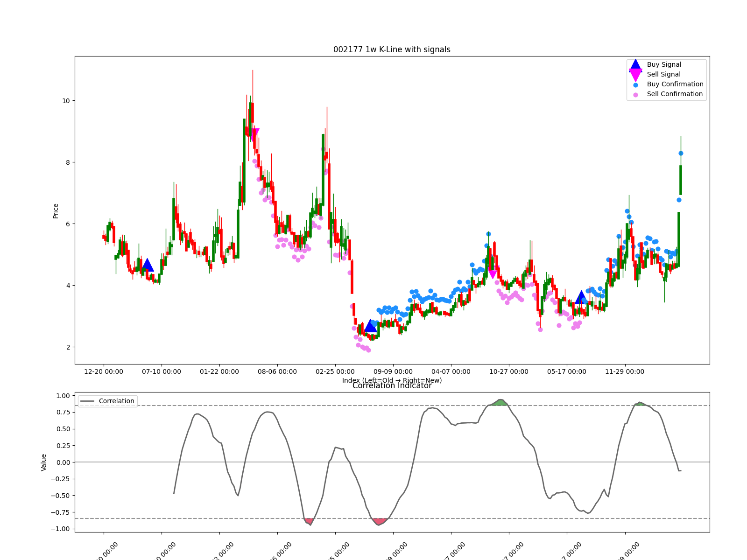This screenshot has height=560, width=747.
Task: Click the 'Index (Left=Old → Right=New)' axis label
Action: (392, 380)
